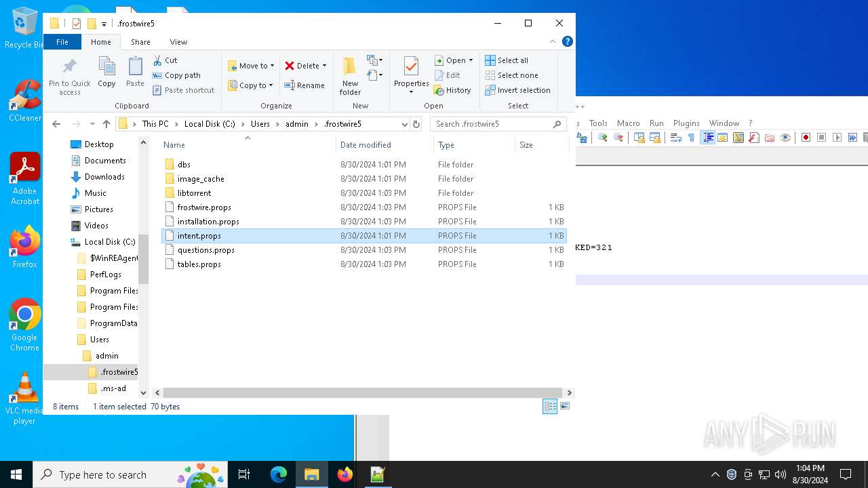Viewport: 868px width, 488px height.
Task: Go back in Explorer navigation
Action: pos(56,124)
